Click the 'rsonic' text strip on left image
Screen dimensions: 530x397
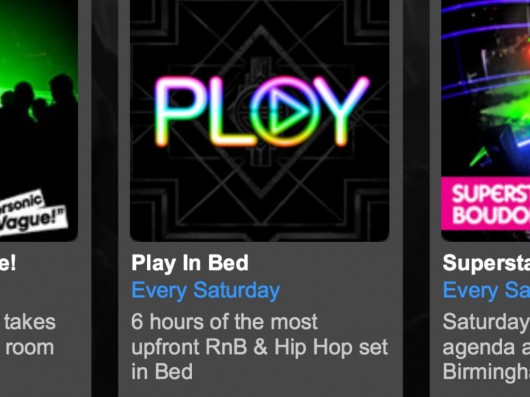(22, 203)
